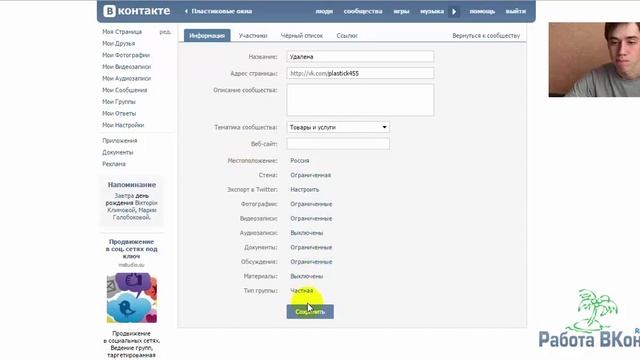Play music with header arrow button

coord(454,11)
